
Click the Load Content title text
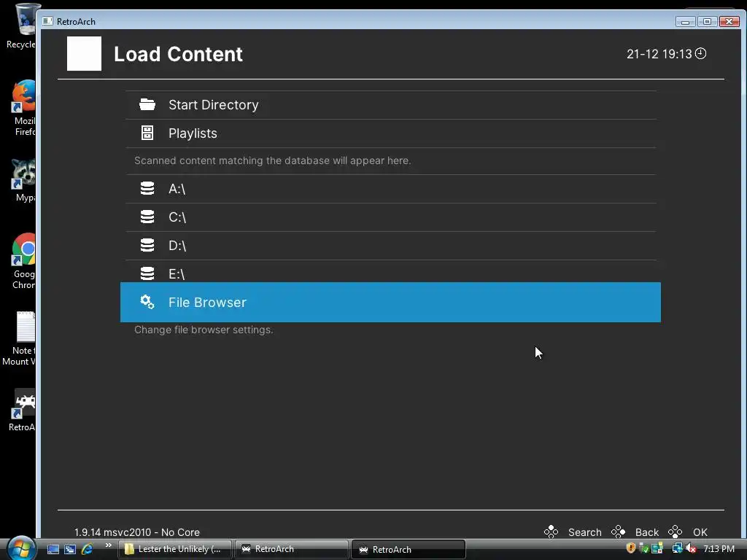(178, 54)
